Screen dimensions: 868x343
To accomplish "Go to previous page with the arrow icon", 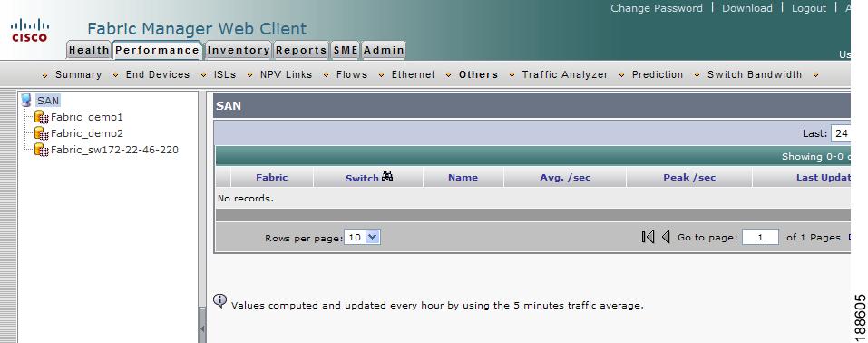I will point(666,237).
